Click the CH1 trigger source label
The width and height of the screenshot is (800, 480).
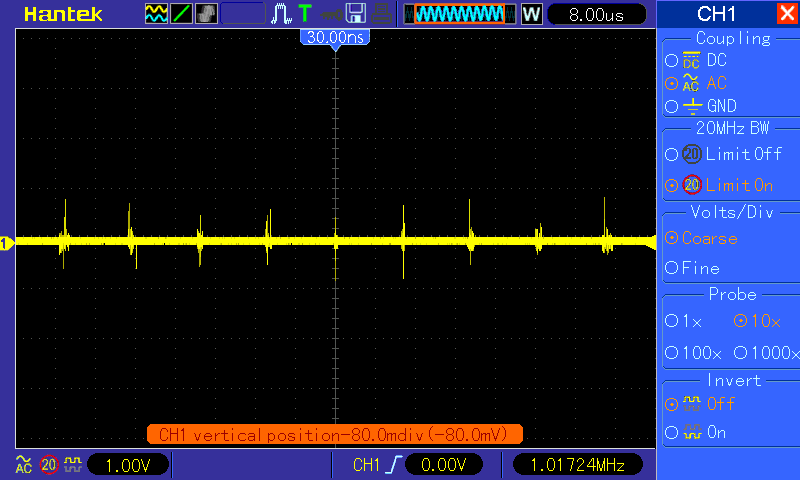pos(366,465)
